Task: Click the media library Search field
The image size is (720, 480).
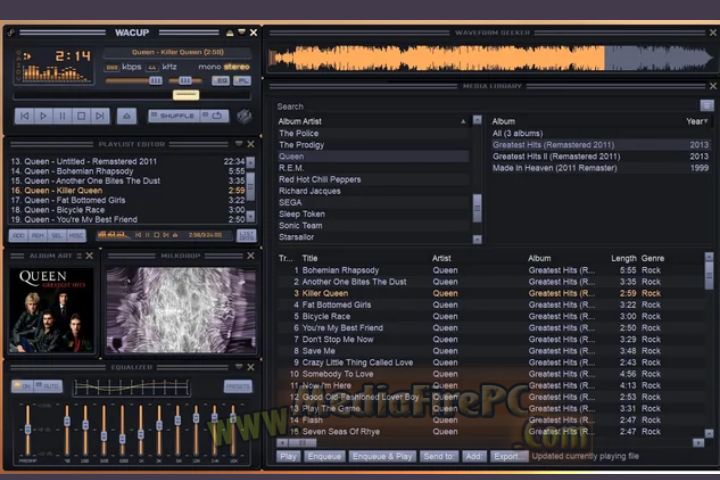Action: coord(487,106)
